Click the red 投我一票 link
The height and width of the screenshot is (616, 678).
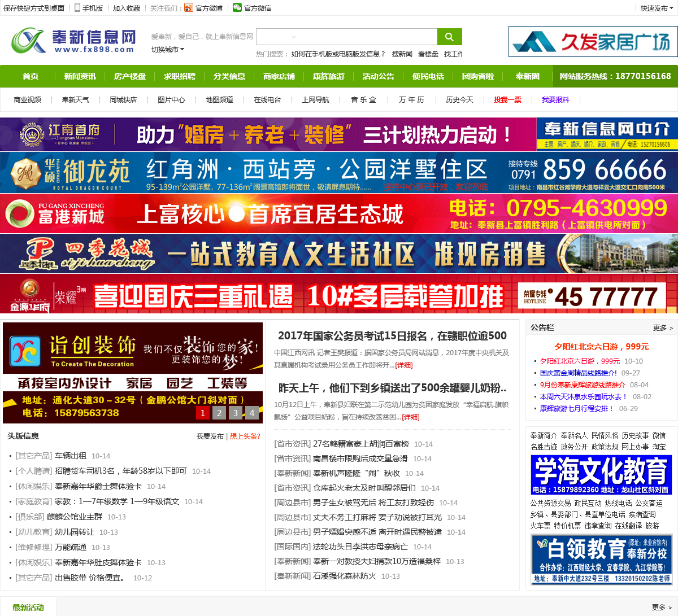point(507,99)
